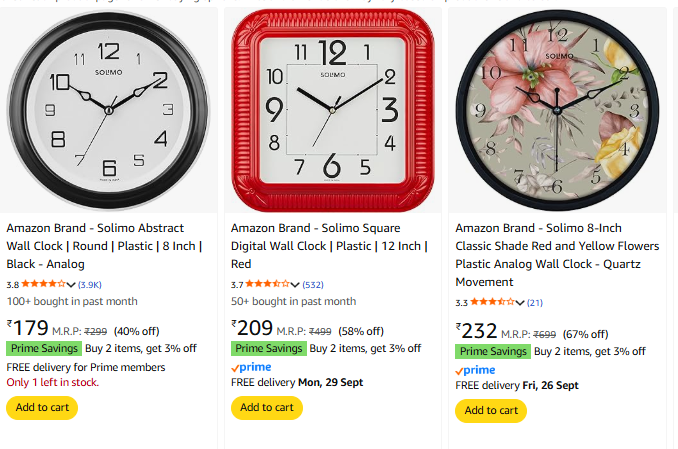Open the 3.9K reviews link

(90, 285)
